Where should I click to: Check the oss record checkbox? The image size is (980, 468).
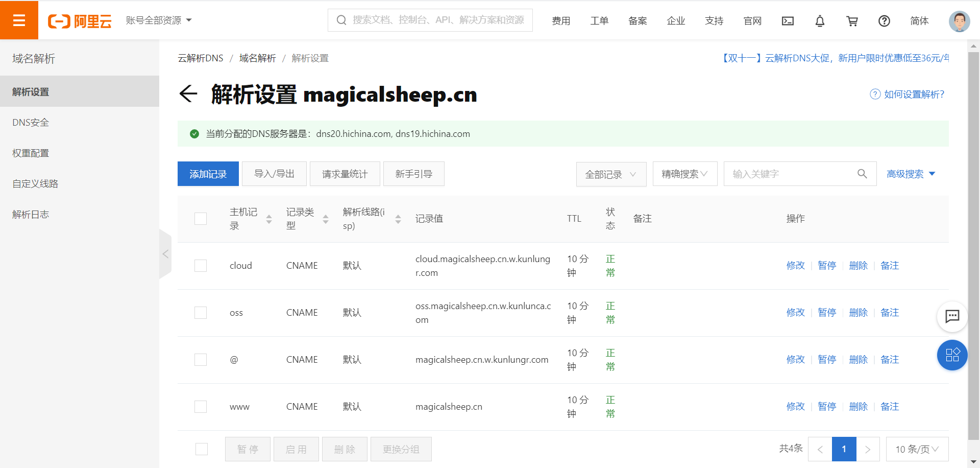pos(201,313)
